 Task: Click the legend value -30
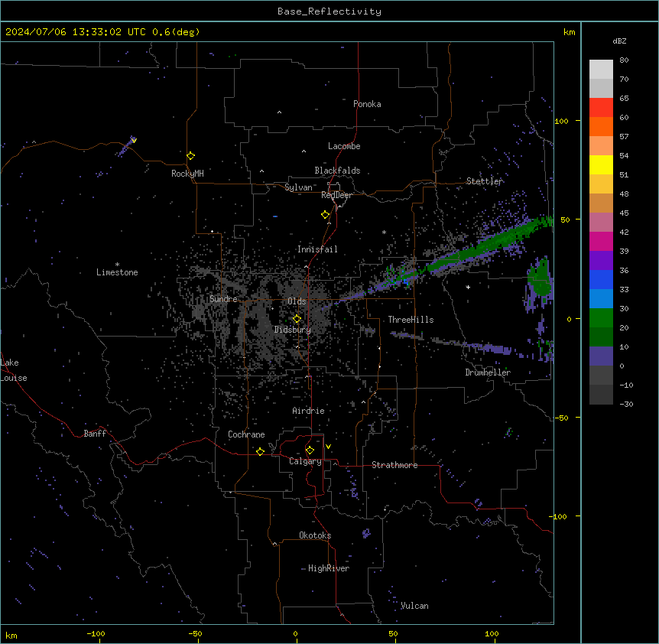pos(626,404)
